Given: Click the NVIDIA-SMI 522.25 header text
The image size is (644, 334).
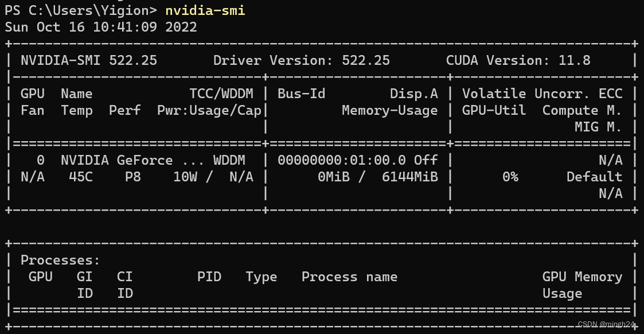Looking at the screenshot, I should point(89,60).
